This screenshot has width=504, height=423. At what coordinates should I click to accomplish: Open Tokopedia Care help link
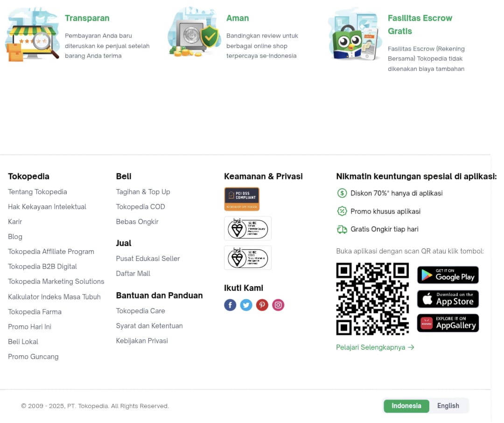(x=140, y=311)
